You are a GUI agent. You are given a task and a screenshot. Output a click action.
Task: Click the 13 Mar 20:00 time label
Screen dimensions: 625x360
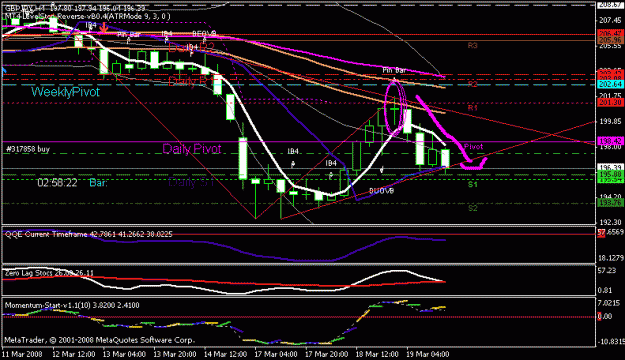point(175,354)
